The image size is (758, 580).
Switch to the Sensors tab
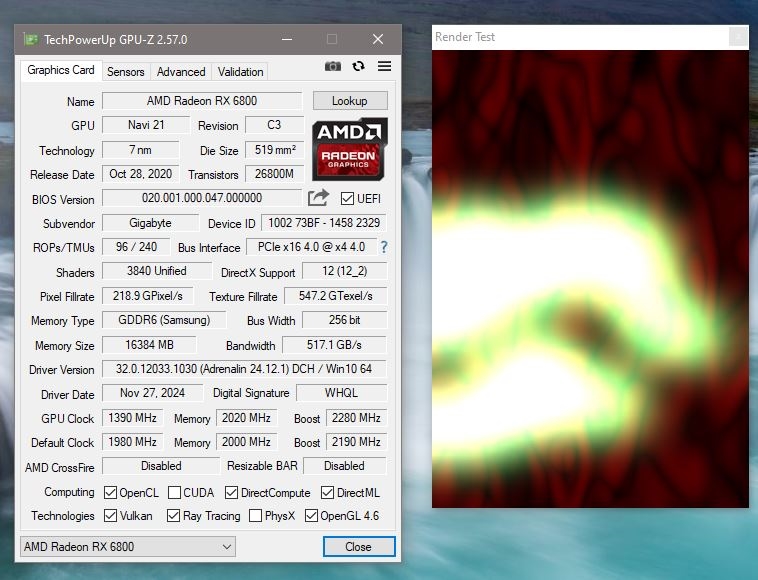tap(126, 72)
